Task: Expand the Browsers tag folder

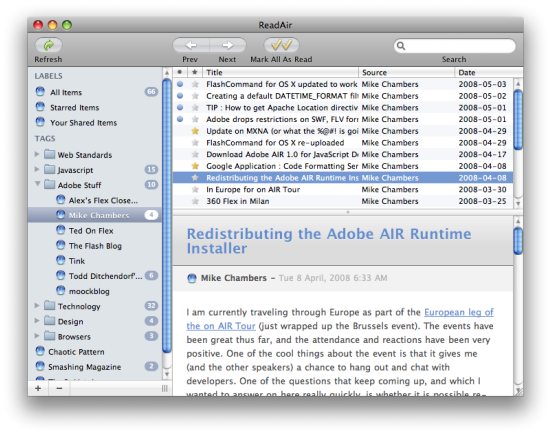Action: coord(37,335)
